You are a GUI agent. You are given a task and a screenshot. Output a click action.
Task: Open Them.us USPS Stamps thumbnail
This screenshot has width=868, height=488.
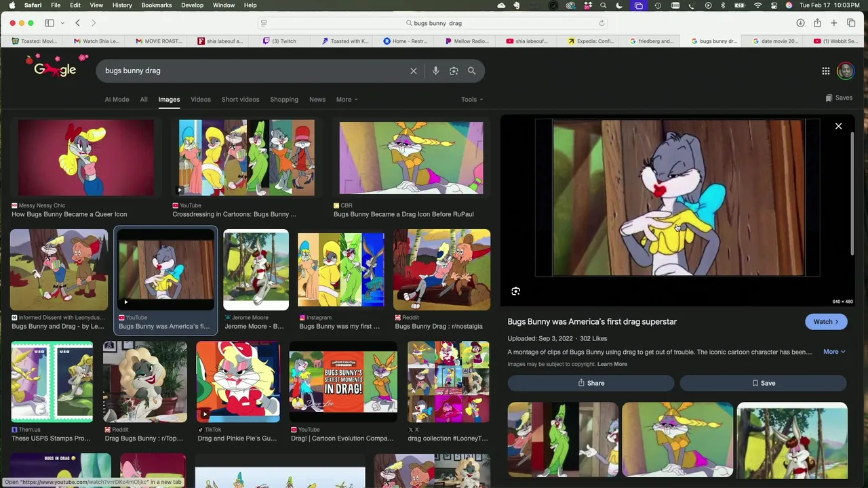52,382
